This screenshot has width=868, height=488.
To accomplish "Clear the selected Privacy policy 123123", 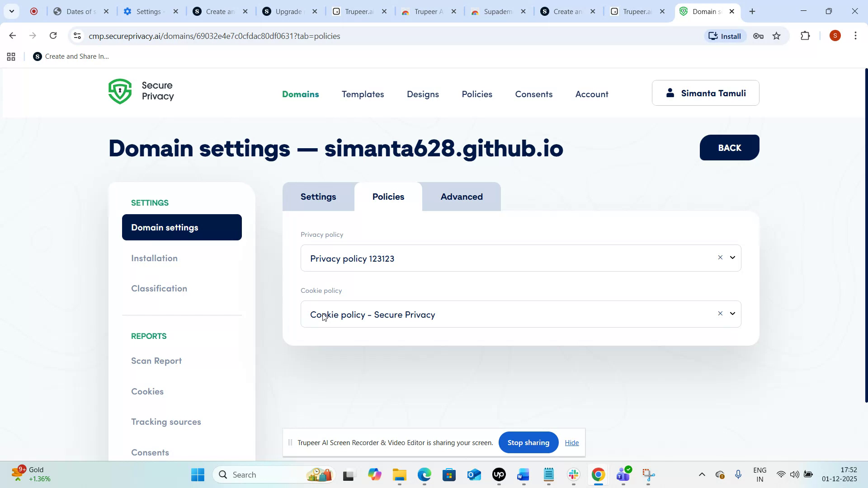I will (720, 258).
